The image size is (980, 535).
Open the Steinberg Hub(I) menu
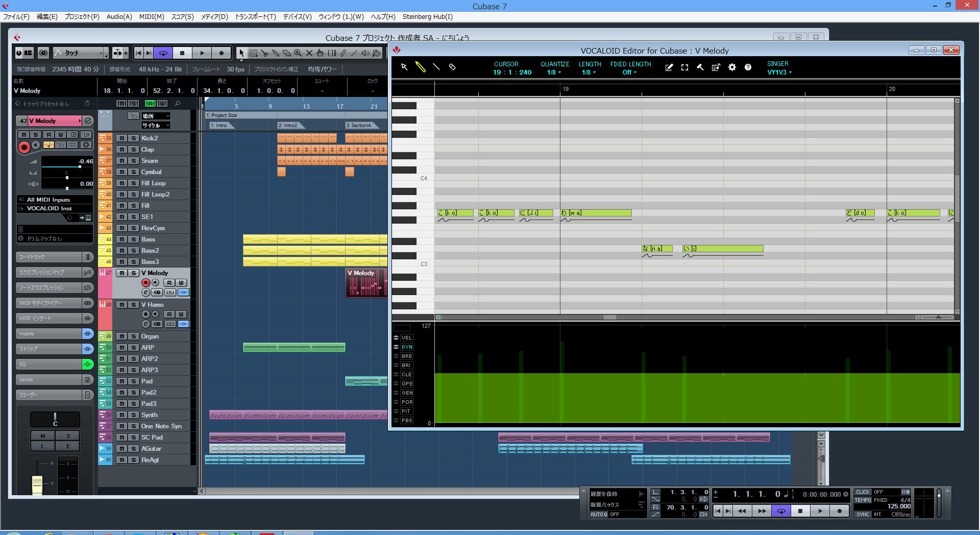427,17
